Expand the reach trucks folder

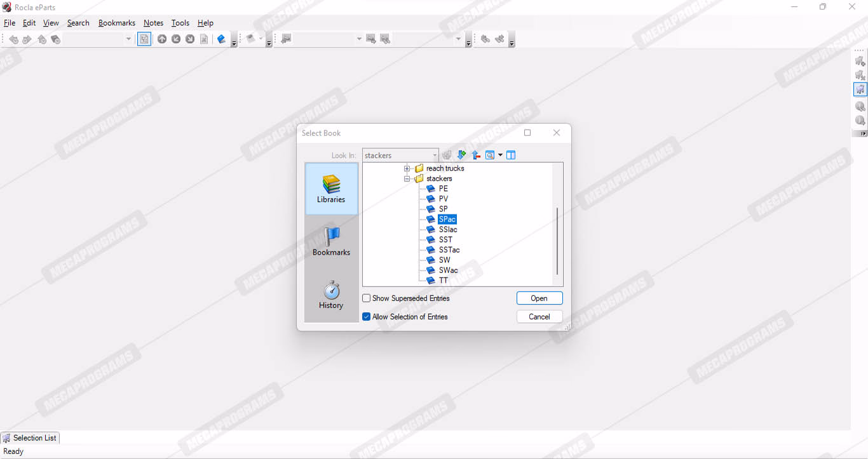click(x=407, y=169)
